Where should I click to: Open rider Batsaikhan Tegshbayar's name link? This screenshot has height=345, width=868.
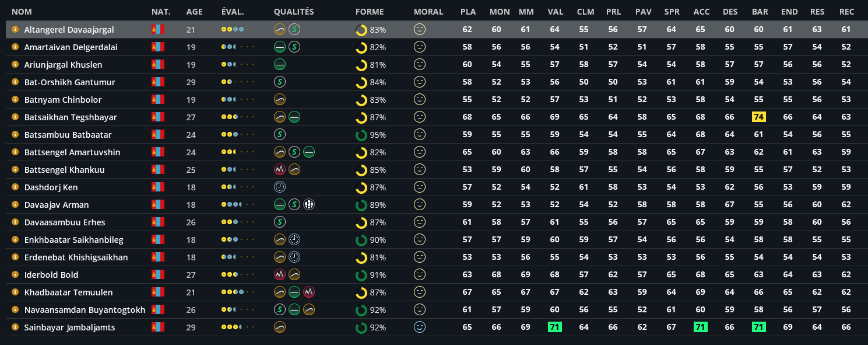[x=71, y=117]
